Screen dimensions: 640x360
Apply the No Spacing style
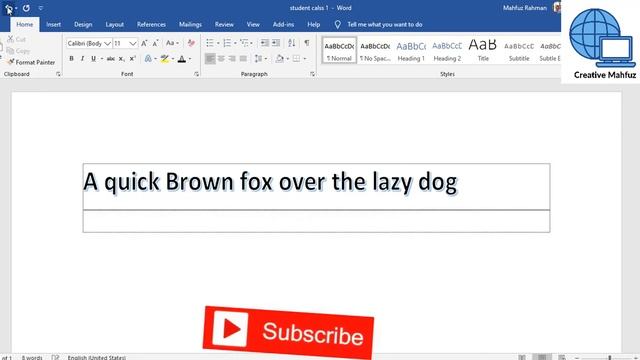[x=375, y=50]
